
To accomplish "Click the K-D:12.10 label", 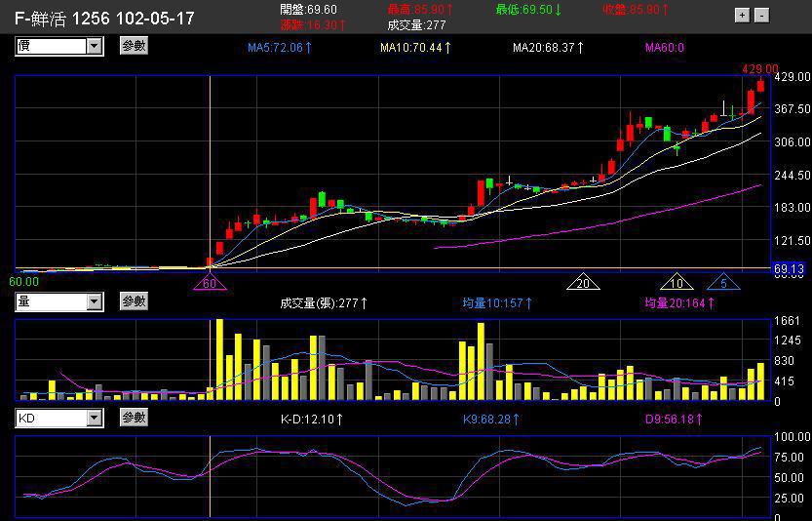I will point(311,419).
